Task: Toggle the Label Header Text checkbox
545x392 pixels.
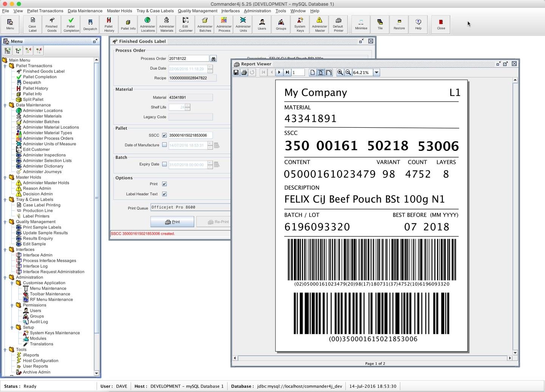Action: pos(164,194)
